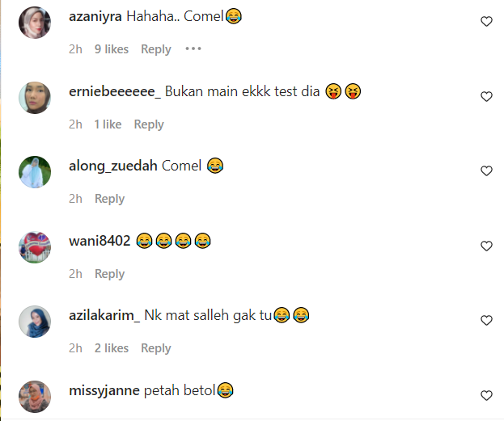Reply to azilakarim_'s comment
This screenshot has width=504, height=421.
(156, 348)
